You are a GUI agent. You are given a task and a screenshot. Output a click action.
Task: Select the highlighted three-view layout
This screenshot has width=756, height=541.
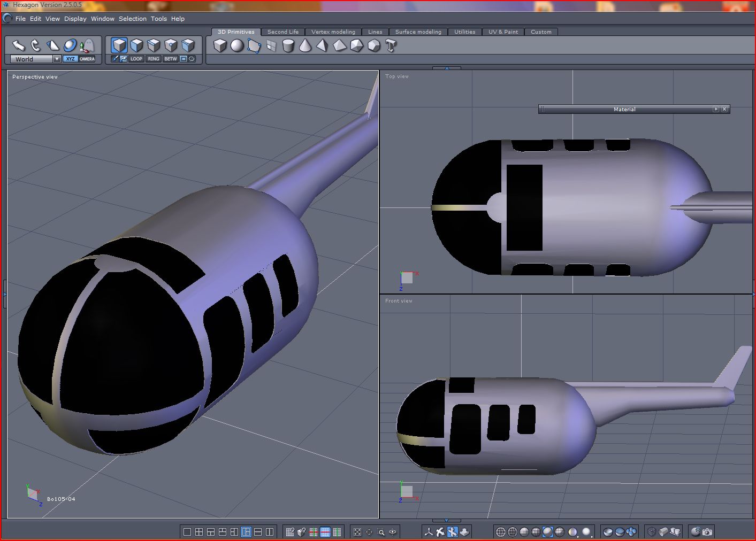pyautogui.click(x=246, y=532)
